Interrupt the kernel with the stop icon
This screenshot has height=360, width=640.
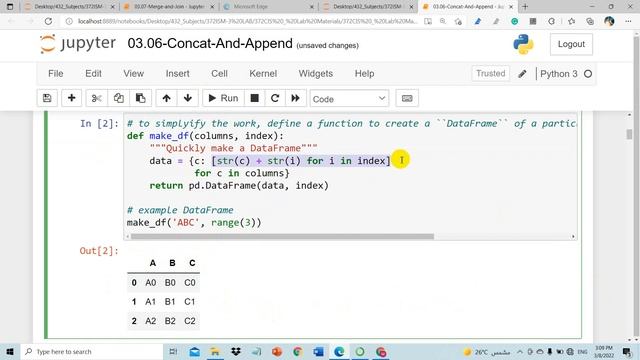tap(254, 98)
